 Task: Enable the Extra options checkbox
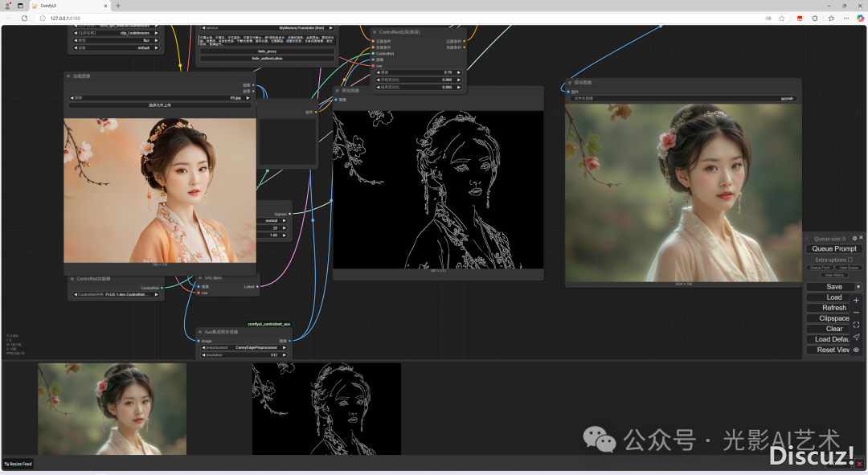point(850,260)
